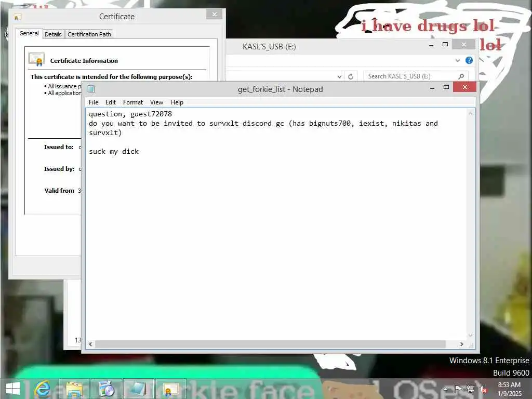Click the certificate ribbon icon beside Certificate Information
This screenshot has width=532, height=399.
[x=37, y=59]
